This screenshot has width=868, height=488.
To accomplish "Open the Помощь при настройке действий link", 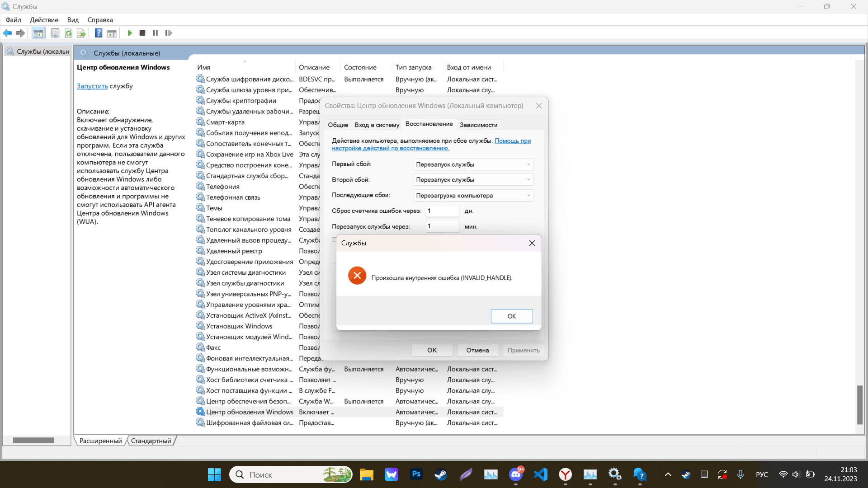I will coord(431,144).
